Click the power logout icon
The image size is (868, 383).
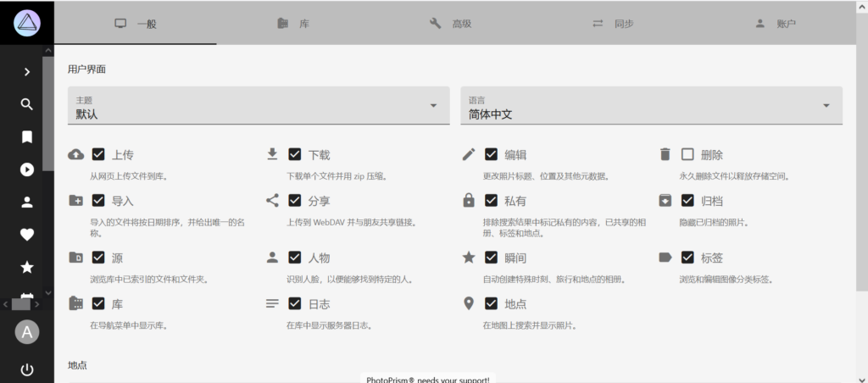pyautogui.click(x=27, y=369)
